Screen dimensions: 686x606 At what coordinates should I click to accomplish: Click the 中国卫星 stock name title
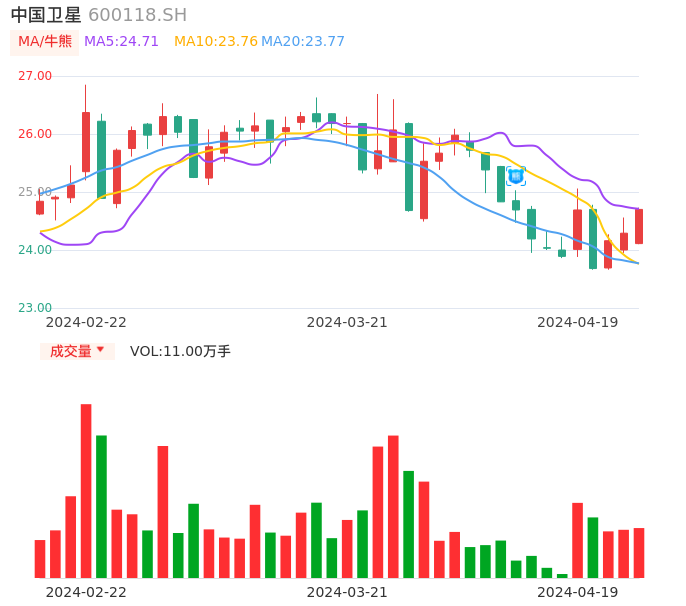[46, 15]
